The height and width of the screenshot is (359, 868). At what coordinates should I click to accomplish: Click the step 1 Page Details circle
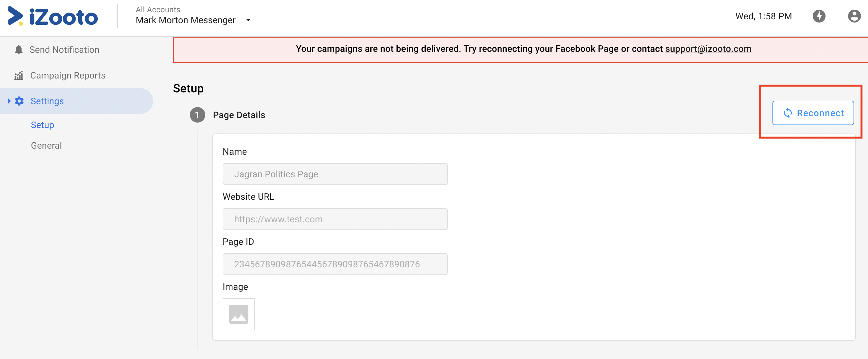pos(197,115)
